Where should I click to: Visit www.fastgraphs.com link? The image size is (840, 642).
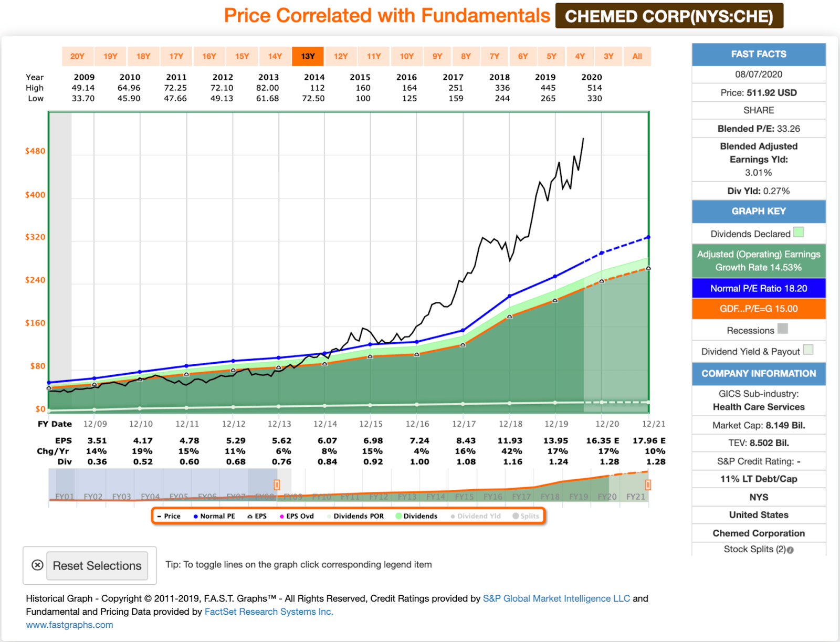[69, 625]
